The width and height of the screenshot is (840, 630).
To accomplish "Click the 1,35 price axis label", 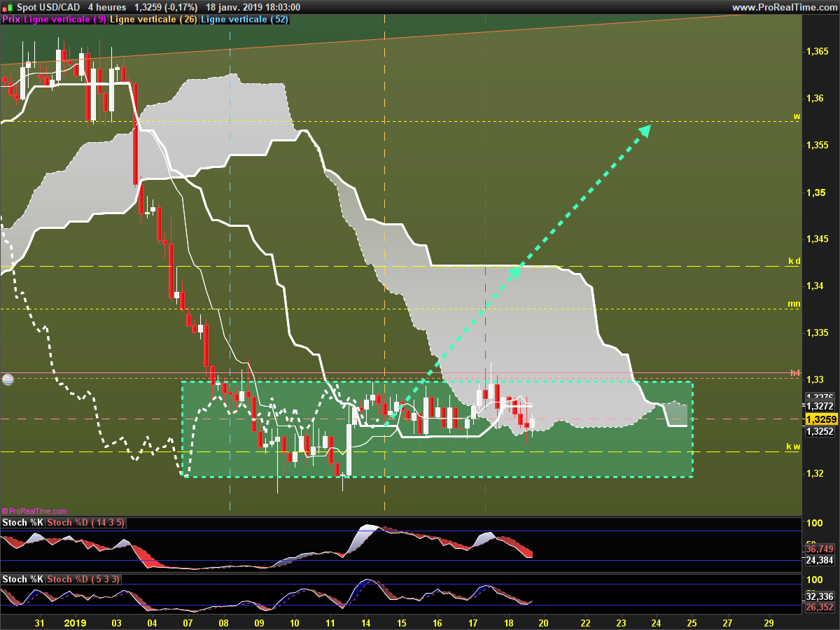I will [x=815, y=192].
